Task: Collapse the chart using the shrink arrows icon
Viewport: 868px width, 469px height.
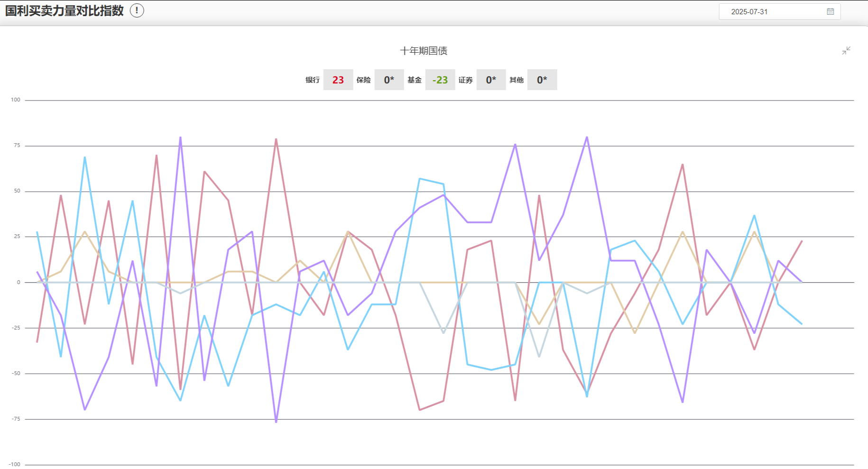Action: coord(846,50)
